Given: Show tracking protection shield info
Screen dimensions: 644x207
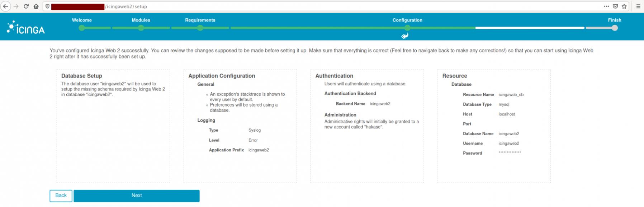Looking at the screenshot, I should (x=47, y=6).
